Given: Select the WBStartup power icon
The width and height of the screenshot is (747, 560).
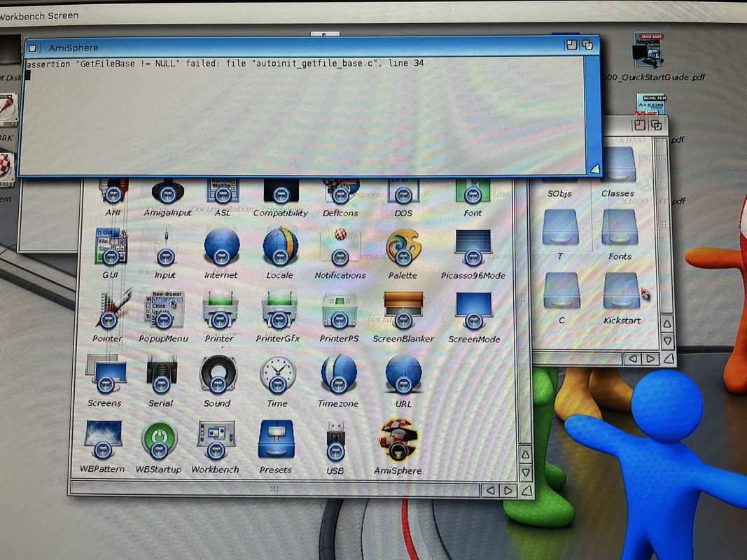Looking at the screenshot, I should (x=159, y=440).
